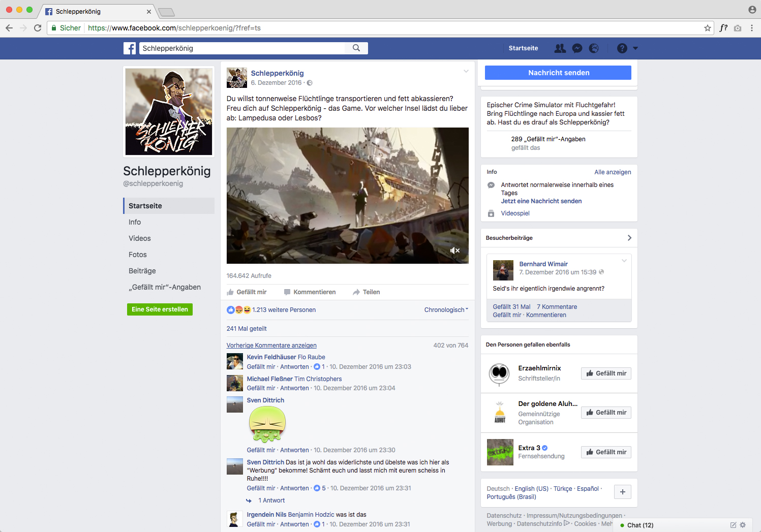
Task: Share the post via Teilen
Action: 367,292
